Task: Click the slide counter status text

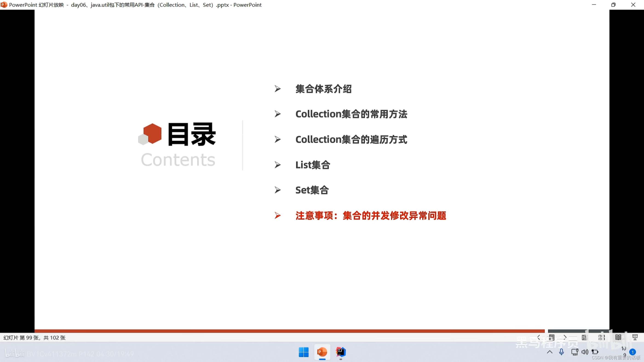Action: click(34, 338)
